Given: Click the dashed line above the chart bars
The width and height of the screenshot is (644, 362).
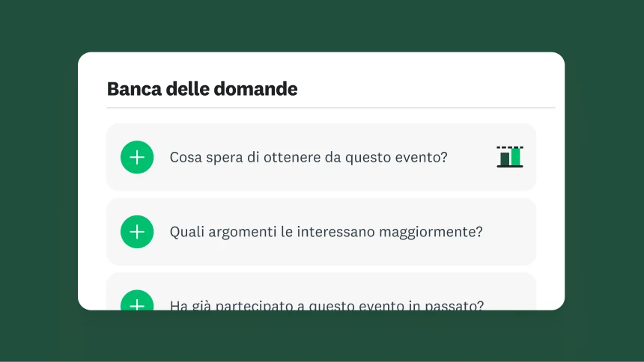Looking at the screenshot, I should pyautogui.click(x=510, y=147).
